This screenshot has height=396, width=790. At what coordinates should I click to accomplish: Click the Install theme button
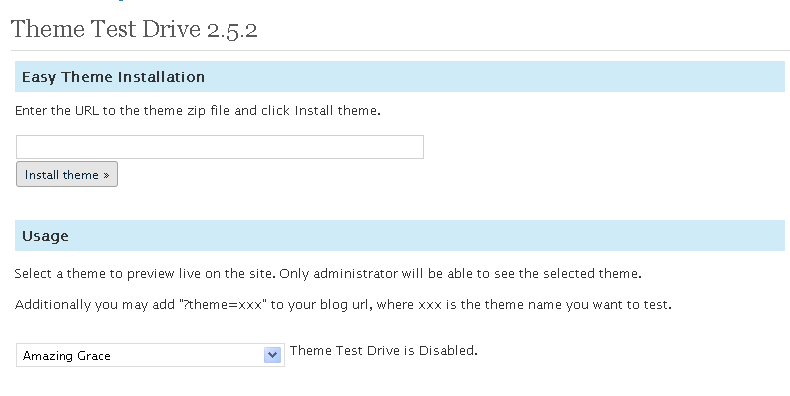tap(67, 174)
